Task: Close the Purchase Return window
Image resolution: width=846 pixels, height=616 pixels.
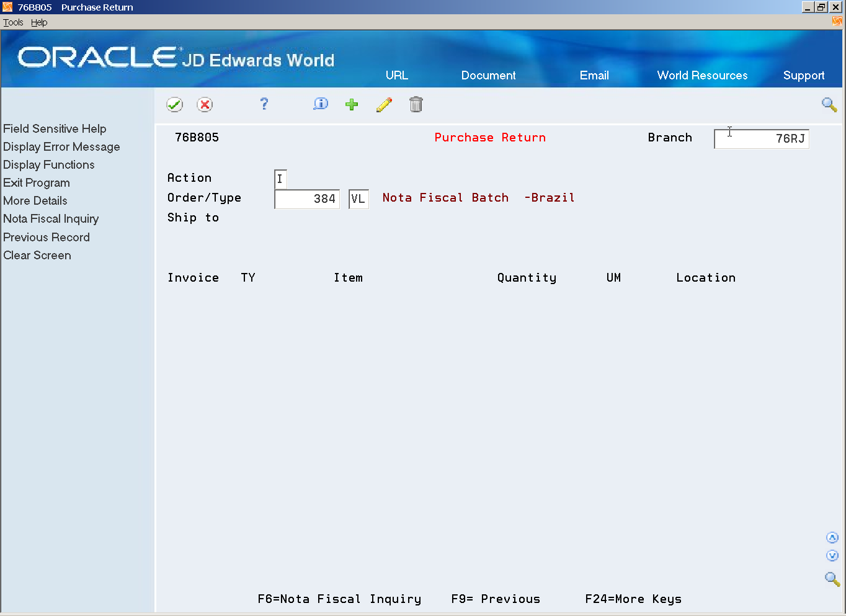Action: coord(836,7)
